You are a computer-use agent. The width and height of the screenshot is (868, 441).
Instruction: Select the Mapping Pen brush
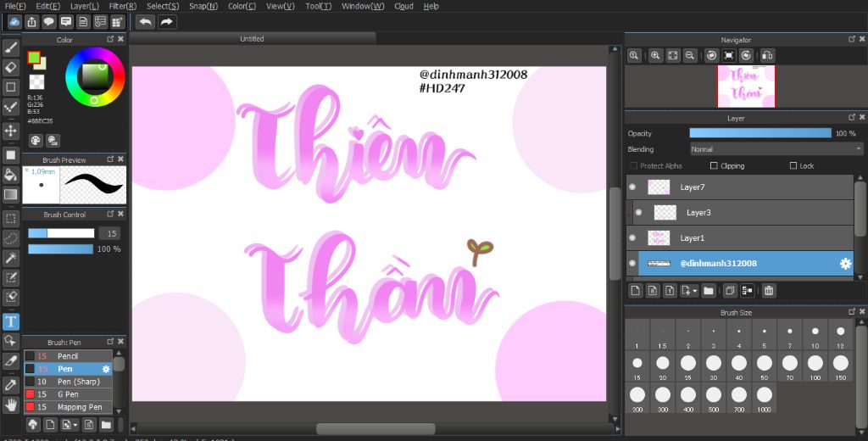point(68,407)
